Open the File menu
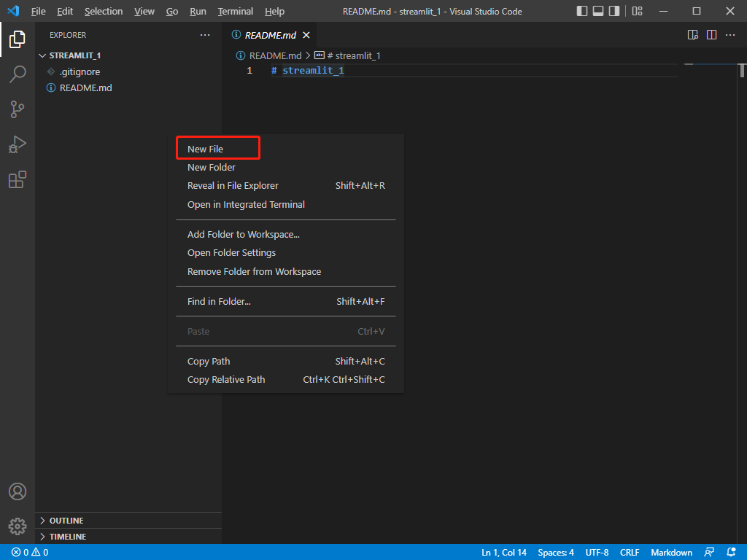The width and height of the screenshot is (747, 560). click(38, 11)
